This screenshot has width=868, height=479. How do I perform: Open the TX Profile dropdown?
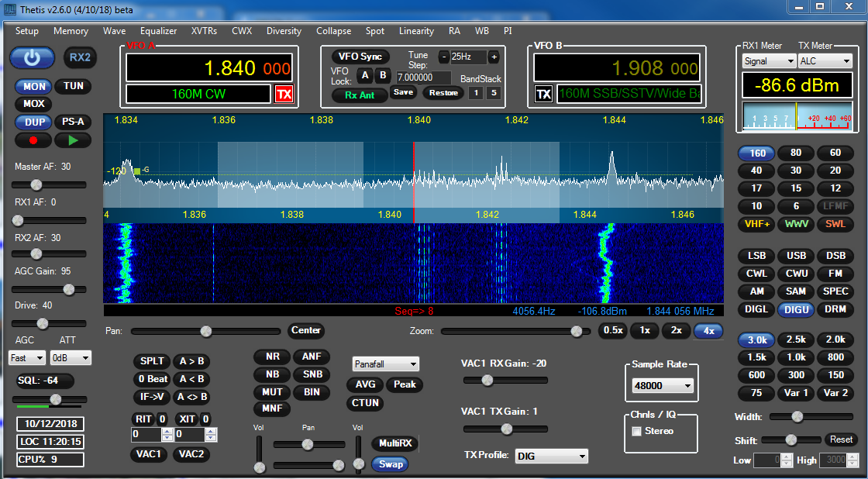(x=551, y=456)
